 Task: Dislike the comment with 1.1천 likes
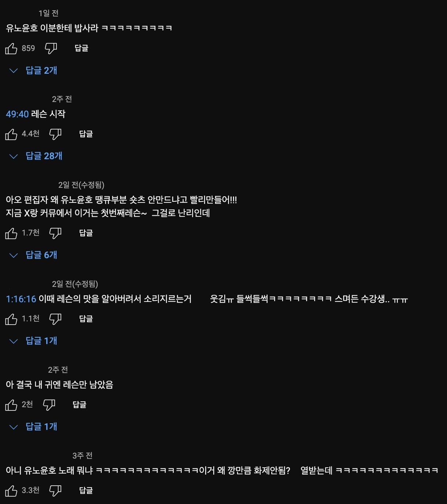[55, 319]
